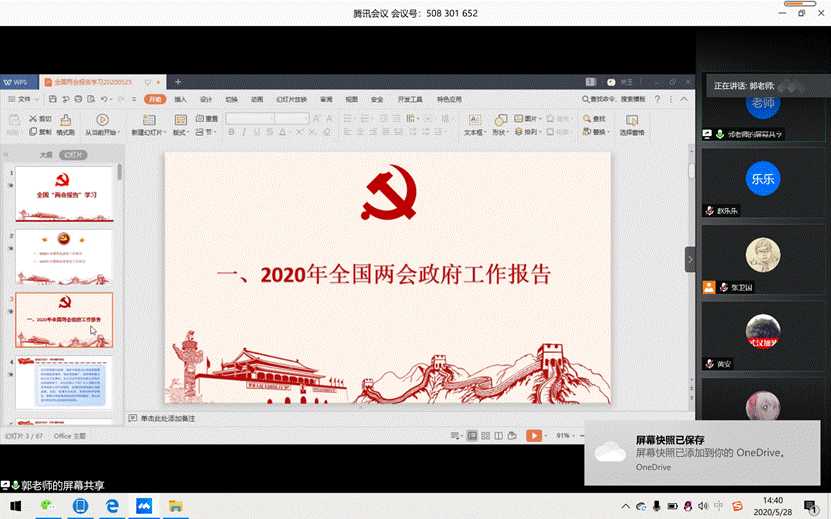Toggle the normal view button in status bar
The width and height of the screenshot is (831, 519).
[471, 436]
